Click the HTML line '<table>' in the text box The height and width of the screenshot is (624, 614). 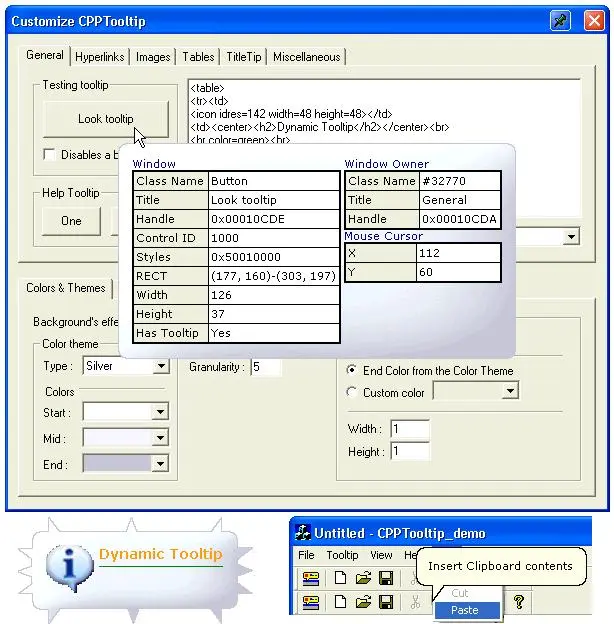coord(207,88)
